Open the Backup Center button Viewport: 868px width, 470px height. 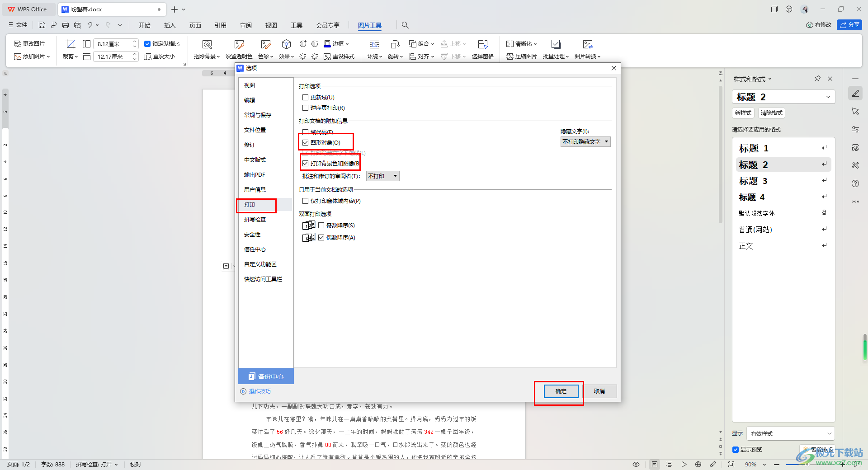[x=266, y=376]
